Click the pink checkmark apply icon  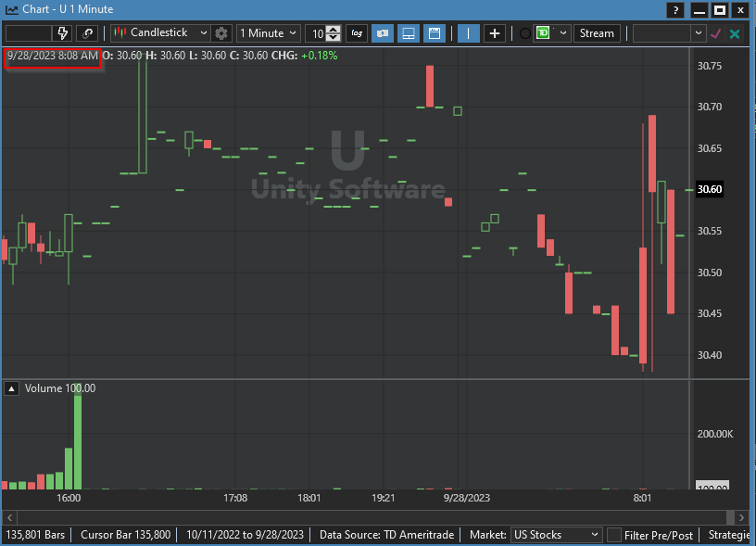[x=716, y=33]
